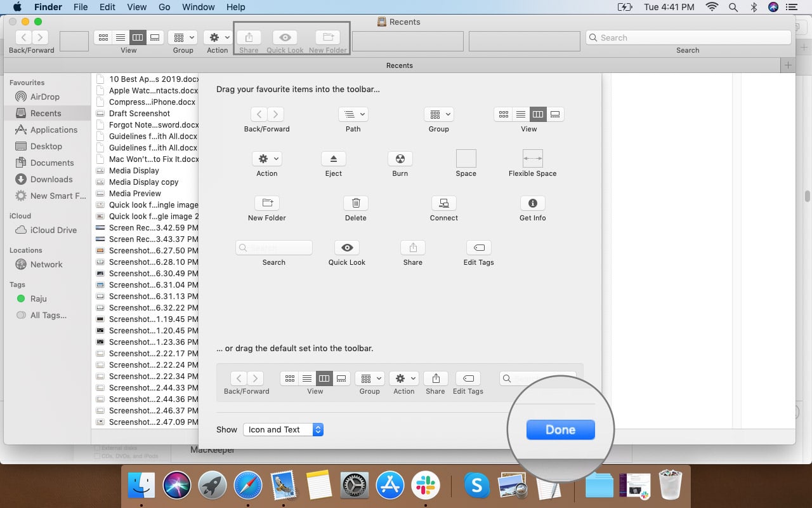Select the Eject icon in customization palette
812x508 pixels.
tap(333, 159)
